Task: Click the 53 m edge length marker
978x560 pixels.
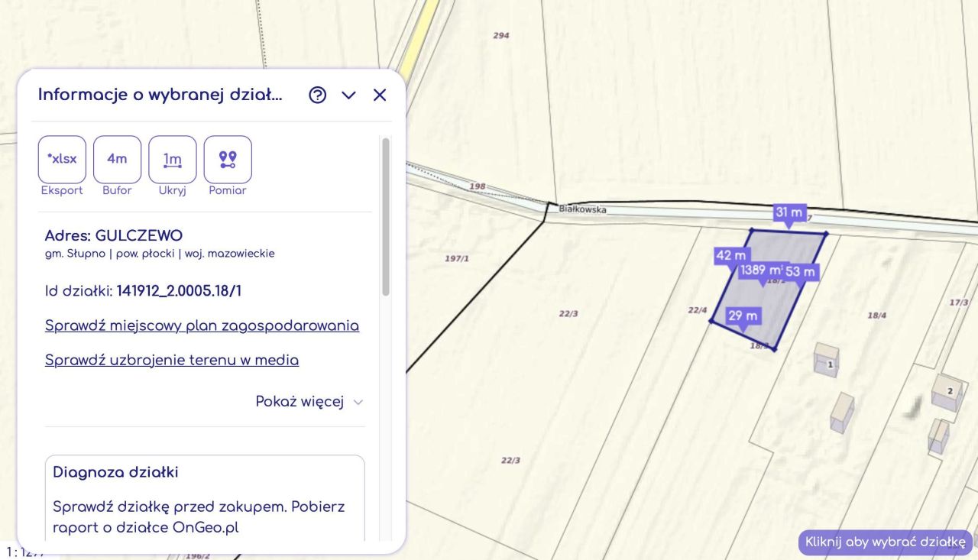Action: (800, 272)
